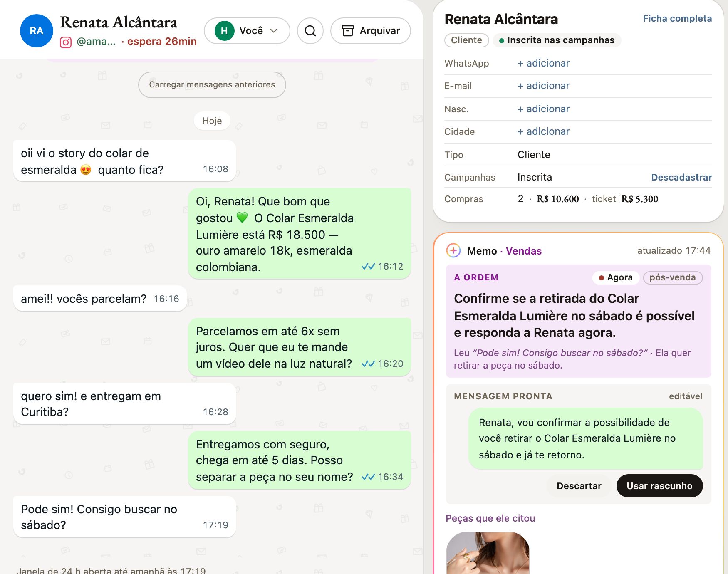
Task: Click the 'editável' label in Mensagem pronta
Action: coord(686,396)
